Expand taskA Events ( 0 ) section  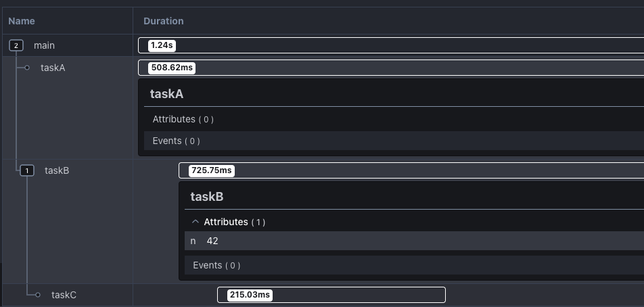[176, 141]
